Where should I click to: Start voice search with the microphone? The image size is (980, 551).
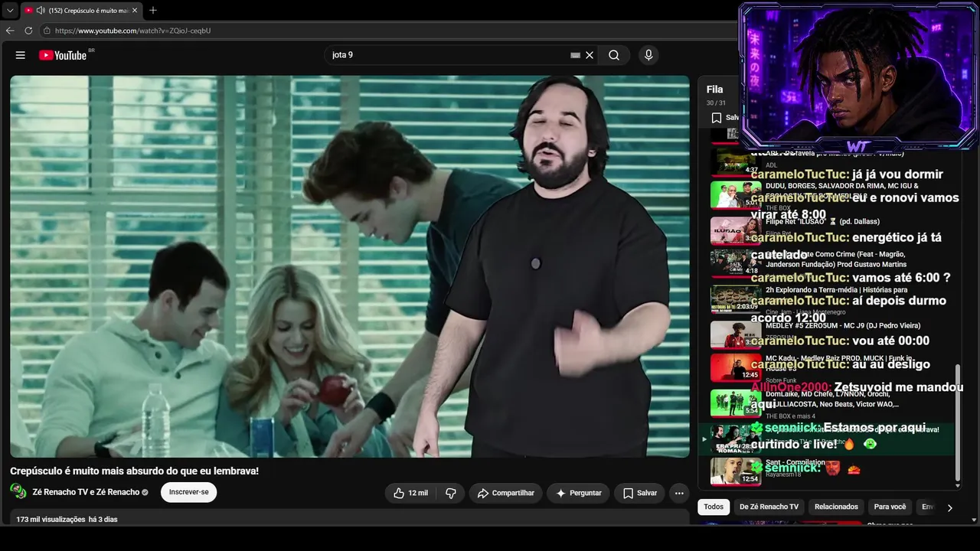point(648,55)
